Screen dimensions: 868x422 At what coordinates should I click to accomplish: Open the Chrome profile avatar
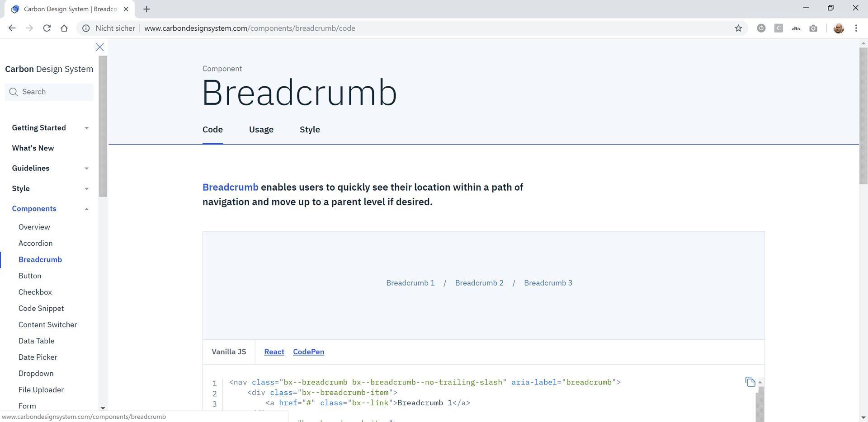839,28
